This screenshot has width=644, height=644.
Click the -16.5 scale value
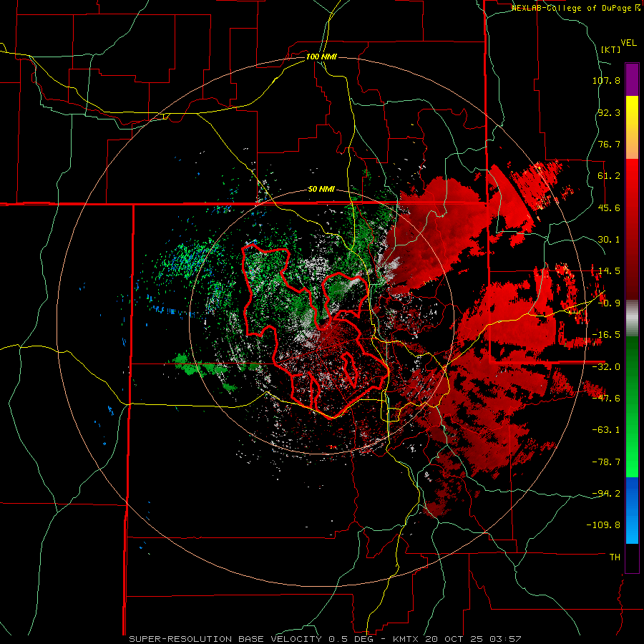click(x=606, y=335)
